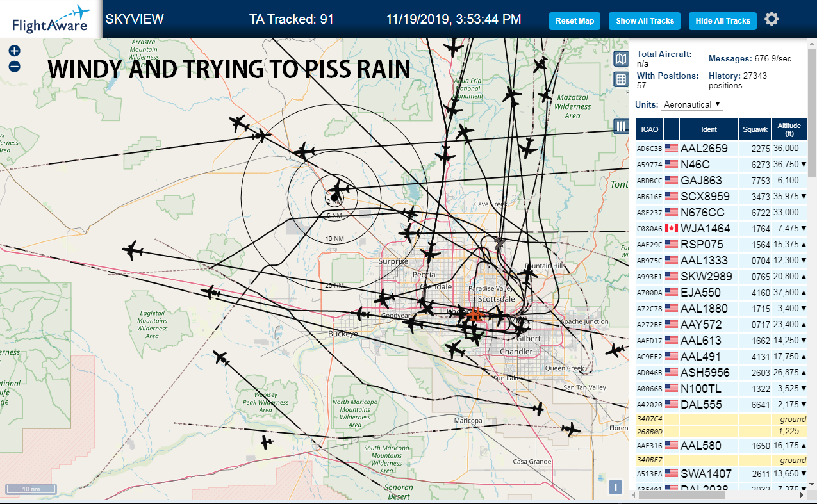Select the orange highlighted aircraft over Phoenix
This screenshot has width=817, height=504.
coord(475,314)
